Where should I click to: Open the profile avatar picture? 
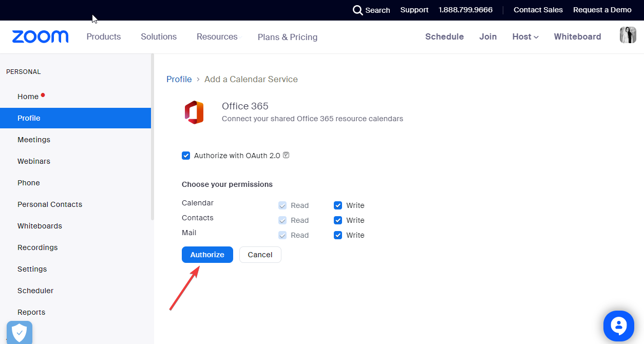click(628, 35)
